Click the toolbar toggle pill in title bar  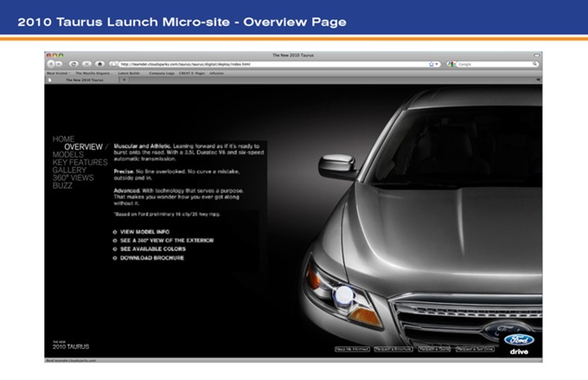pos(537,55)
